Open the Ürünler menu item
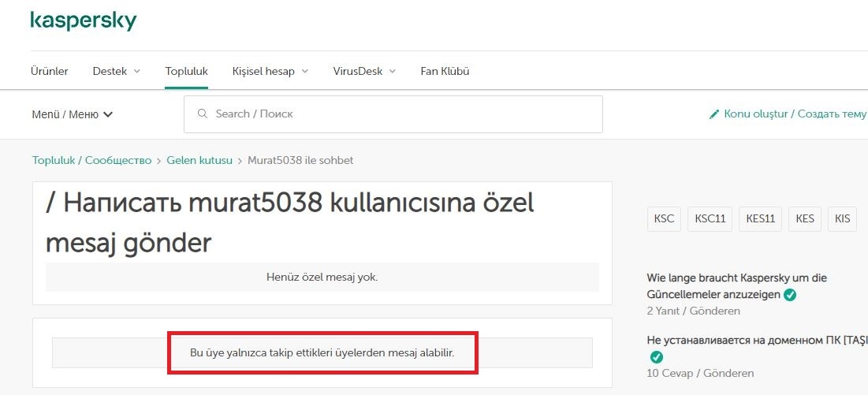This screenshot has width=868, height=395. tap(49, 72)
